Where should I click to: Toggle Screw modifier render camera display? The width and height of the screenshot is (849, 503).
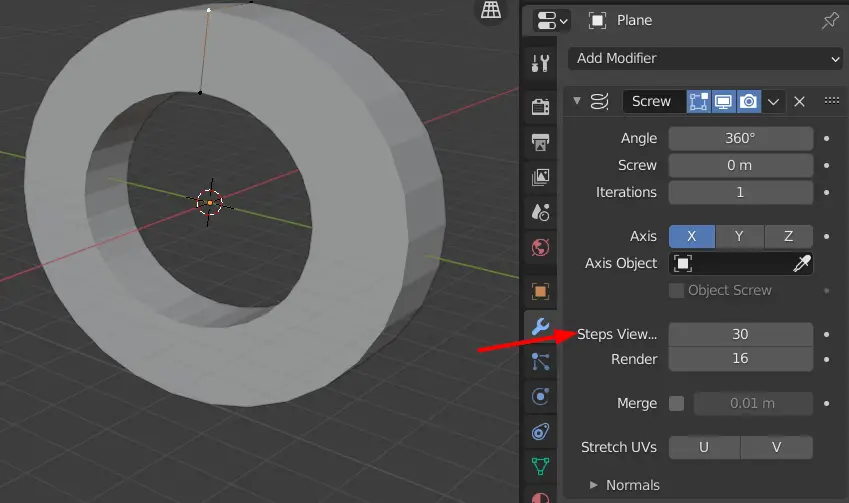pos(748,101)
